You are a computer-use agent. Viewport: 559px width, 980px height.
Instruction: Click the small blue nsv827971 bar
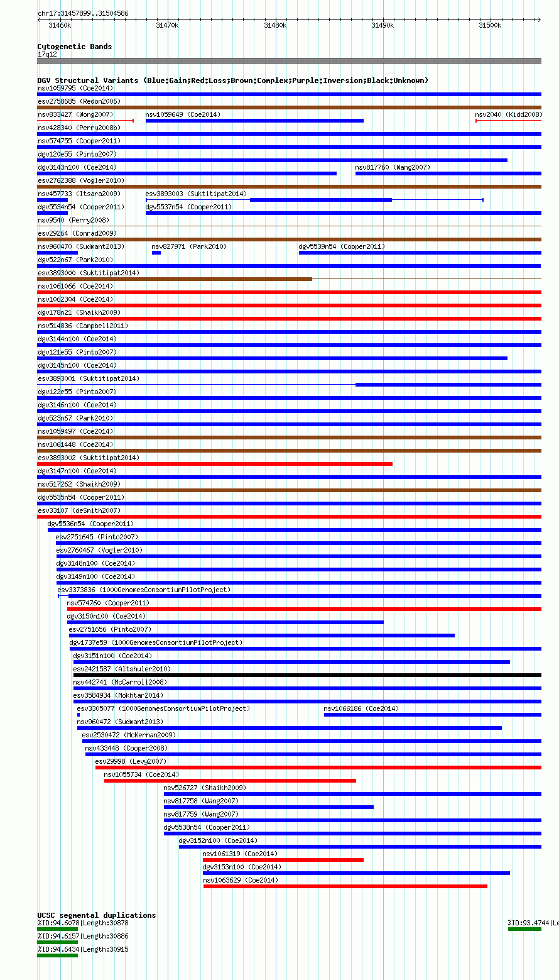click(x=156, y=253)
